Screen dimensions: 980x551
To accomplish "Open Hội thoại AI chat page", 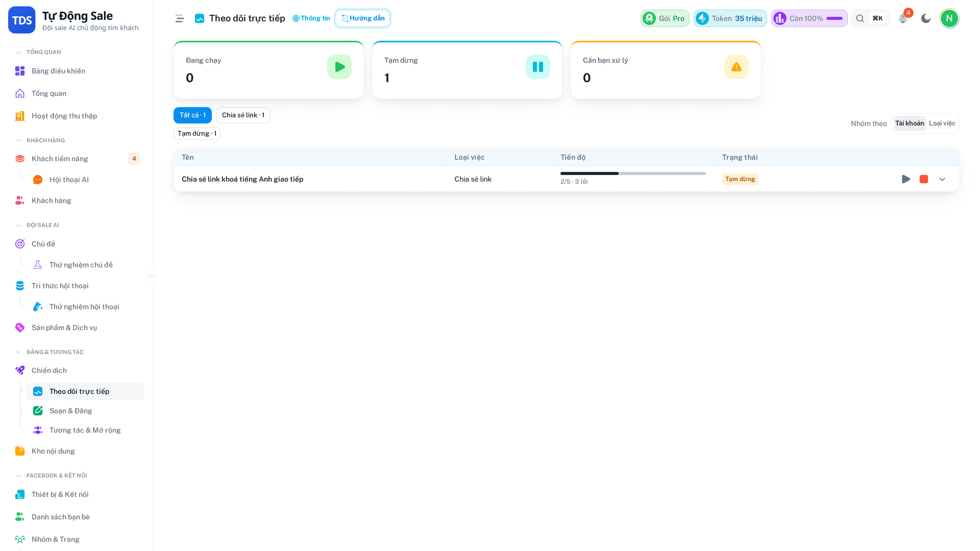I will [x=85, y=180].
